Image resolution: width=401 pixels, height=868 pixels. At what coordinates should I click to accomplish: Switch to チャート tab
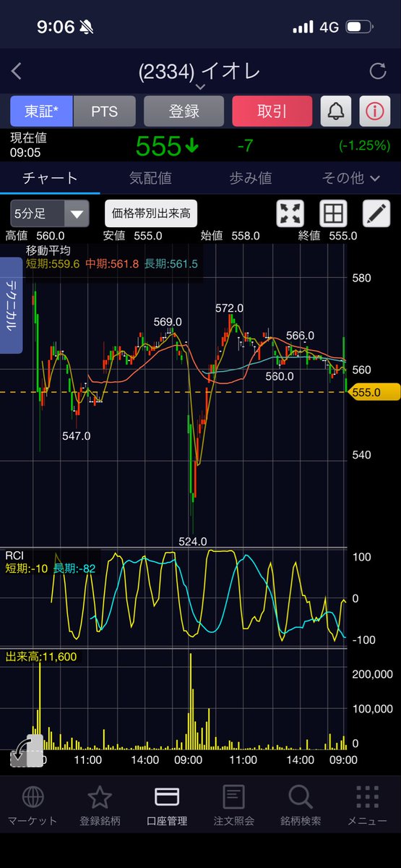[x=50, y=177]
